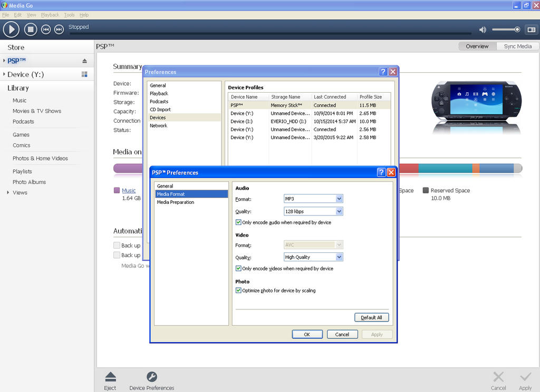This screenshot has height=392, width=540.
Task: Adjust the volume slider
Action: click(506, 30)
